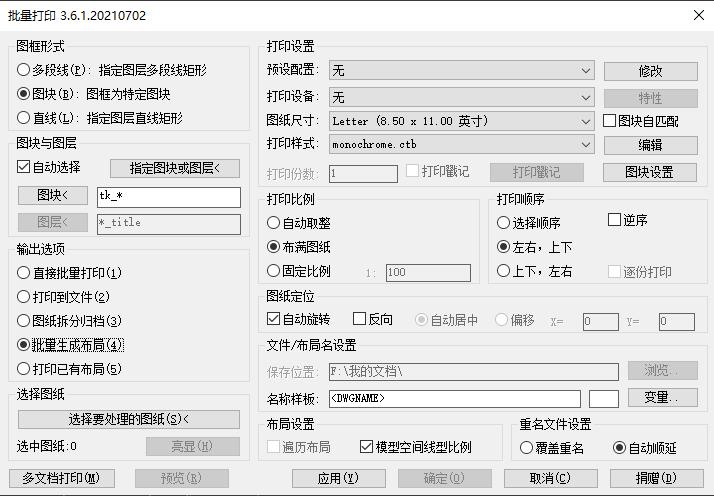Open the 图纸尺寸 Letter dropdown
This screenshot has width=714, height=496.
461,121
